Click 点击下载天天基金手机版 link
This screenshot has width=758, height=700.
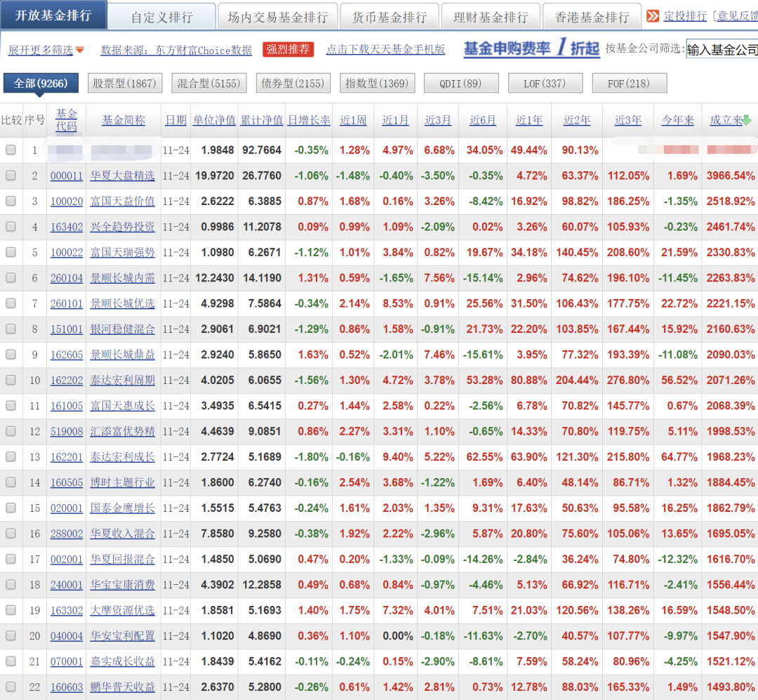[385, 50]
